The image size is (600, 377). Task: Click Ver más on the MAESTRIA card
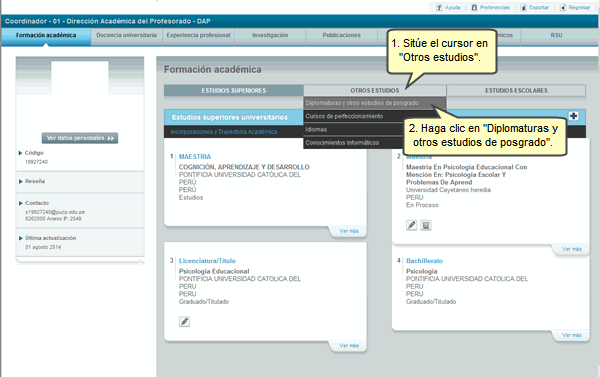click(x=349, y=231)
